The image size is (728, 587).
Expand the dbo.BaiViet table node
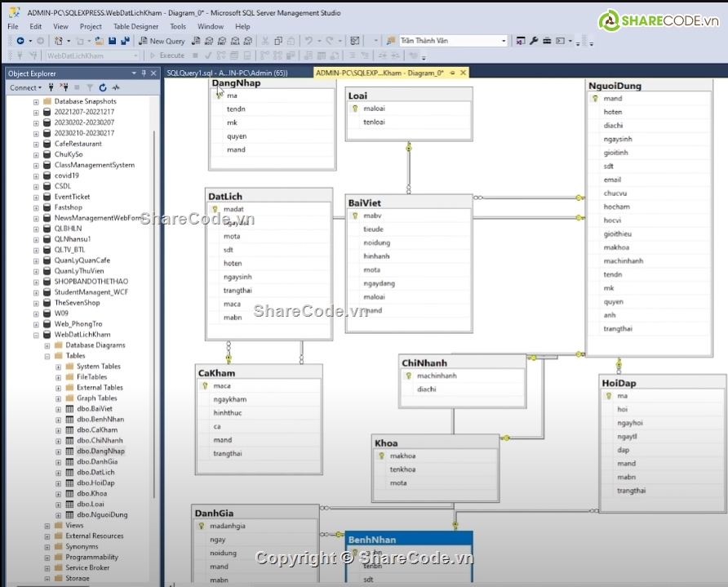tap(58, 409)
